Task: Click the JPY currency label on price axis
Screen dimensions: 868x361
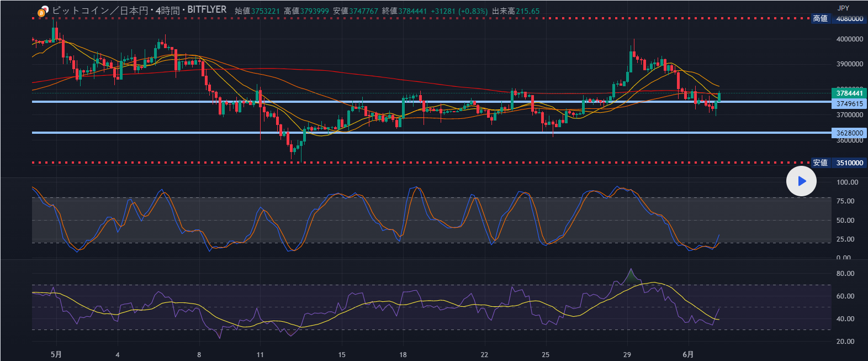Action: (843, 8)
